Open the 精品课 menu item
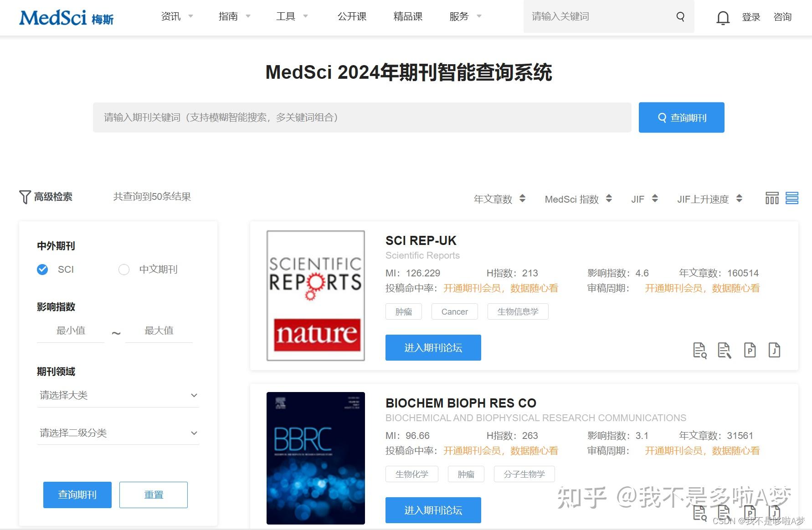This screenshot has width=812, height=530. coord(408,16)
